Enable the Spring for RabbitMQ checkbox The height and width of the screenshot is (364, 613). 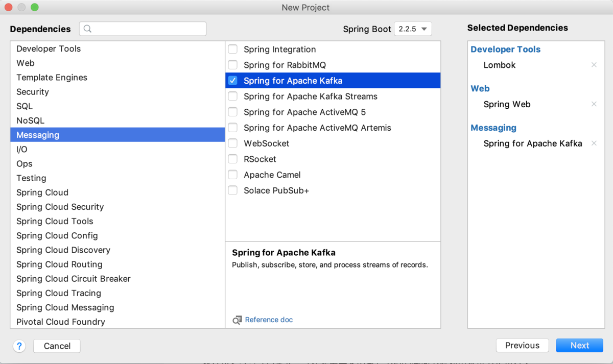coord(233,65)
